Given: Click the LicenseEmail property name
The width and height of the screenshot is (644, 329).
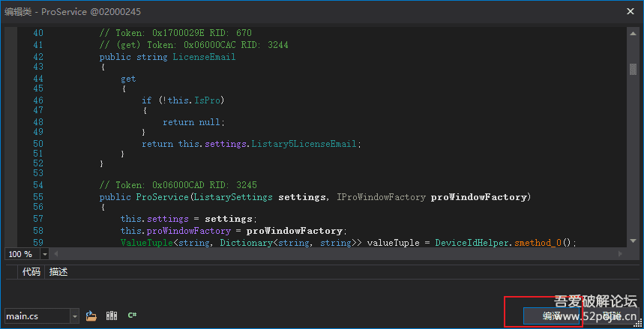Looking at the screenshot, I should coord(204,57).
